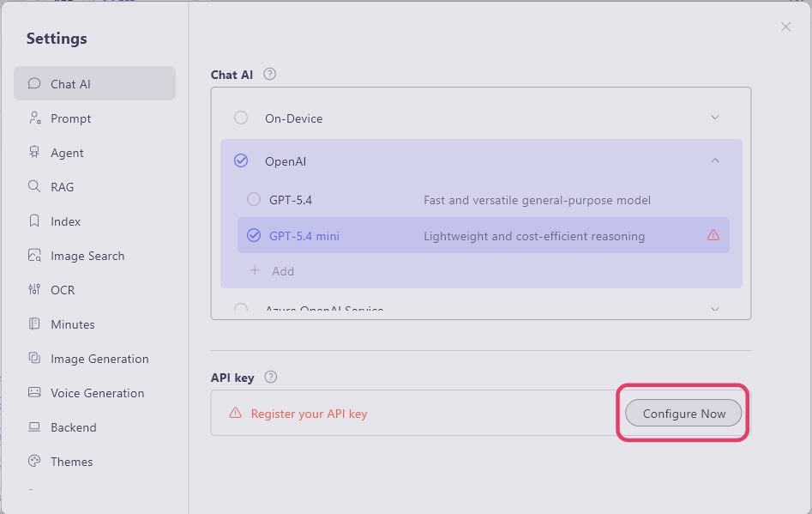
Task: Click the help icon beside API key
Action: pyautogui.click(x=270, y=377)
